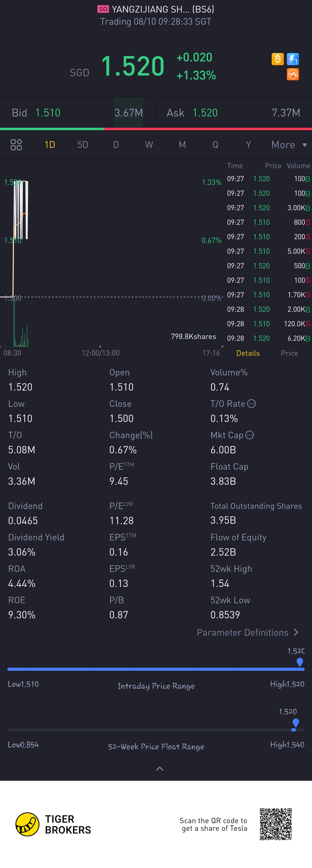Screen dimensions: 312x868
Task: Tap the orange circular icon below the dollar icon
Action: (292, 74)
